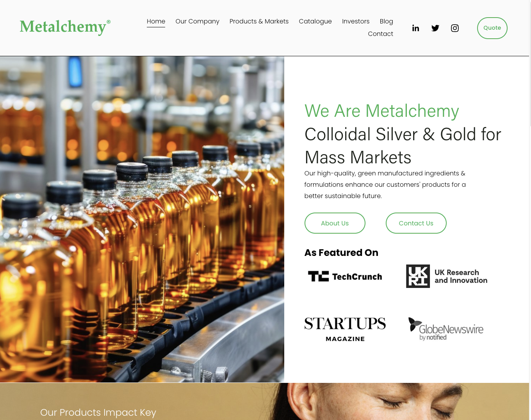Viewport: 531px width, 420px height.
Task: Click the Metalchemy logo
Action: 65,27
